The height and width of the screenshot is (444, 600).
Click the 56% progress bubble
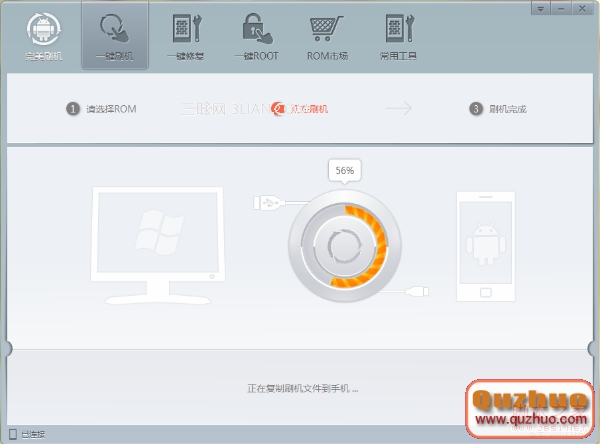click(x=344, y=171)
